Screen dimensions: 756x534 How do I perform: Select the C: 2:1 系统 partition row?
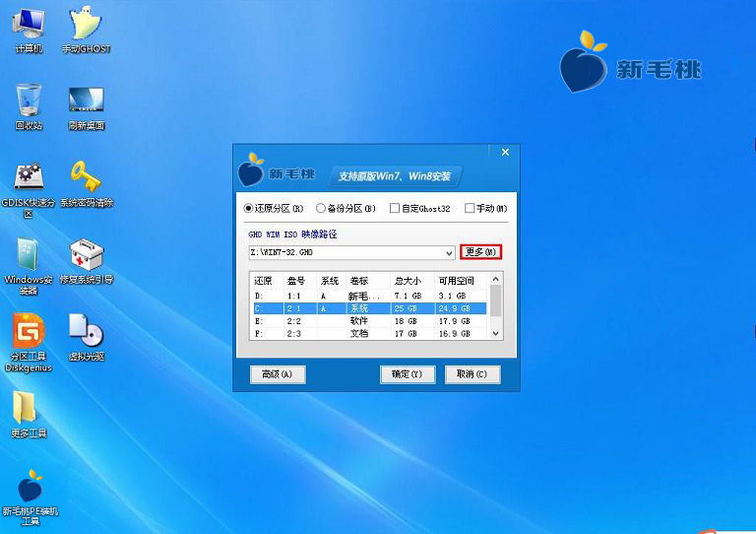point(370,308)
